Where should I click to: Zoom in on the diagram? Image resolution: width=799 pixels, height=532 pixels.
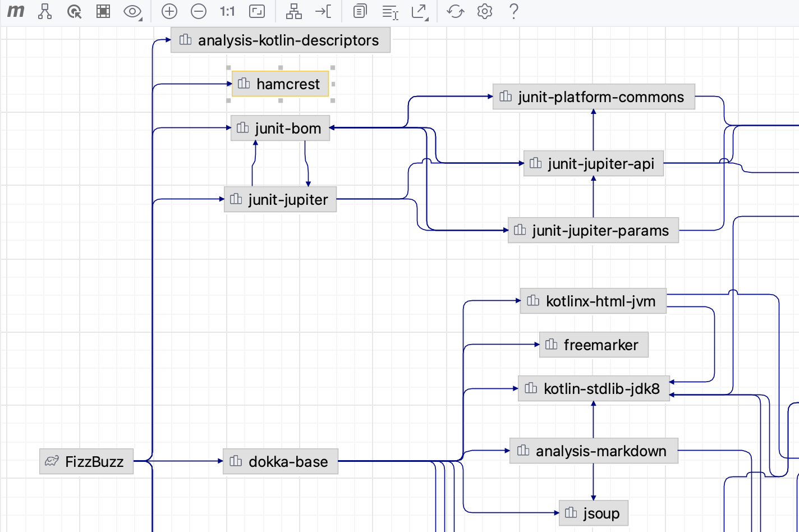(169, 11)
